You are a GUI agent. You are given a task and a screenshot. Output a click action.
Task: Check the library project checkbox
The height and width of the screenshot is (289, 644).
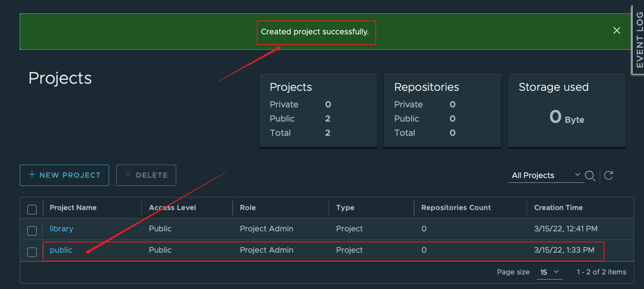click(32, 231)
